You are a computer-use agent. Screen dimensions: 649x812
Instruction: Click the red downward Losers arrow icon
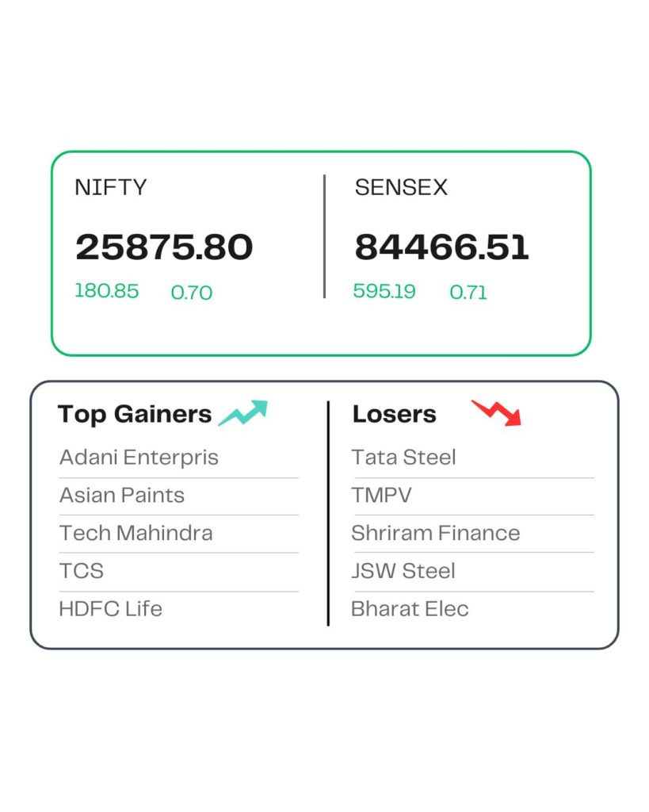497,412
